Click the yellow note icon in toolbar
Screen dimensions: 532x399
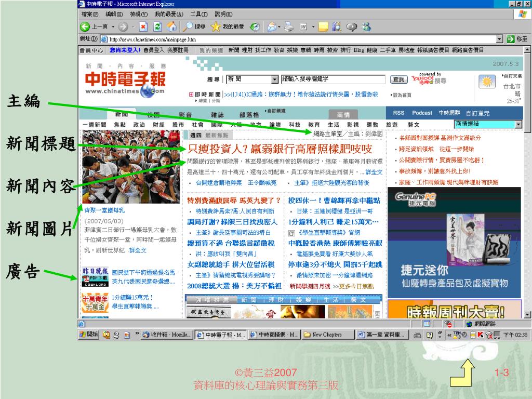click(323, 27)
